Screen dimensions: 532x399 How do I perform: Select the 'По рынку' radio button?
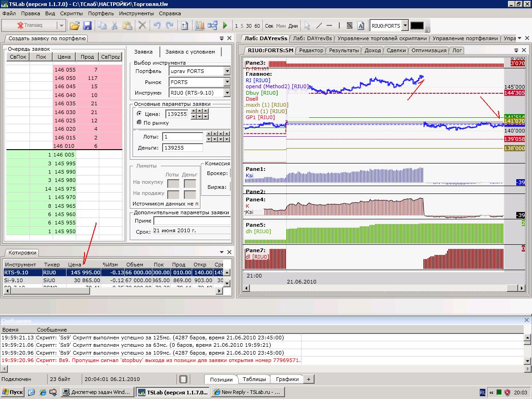click(x=139, y=123)
